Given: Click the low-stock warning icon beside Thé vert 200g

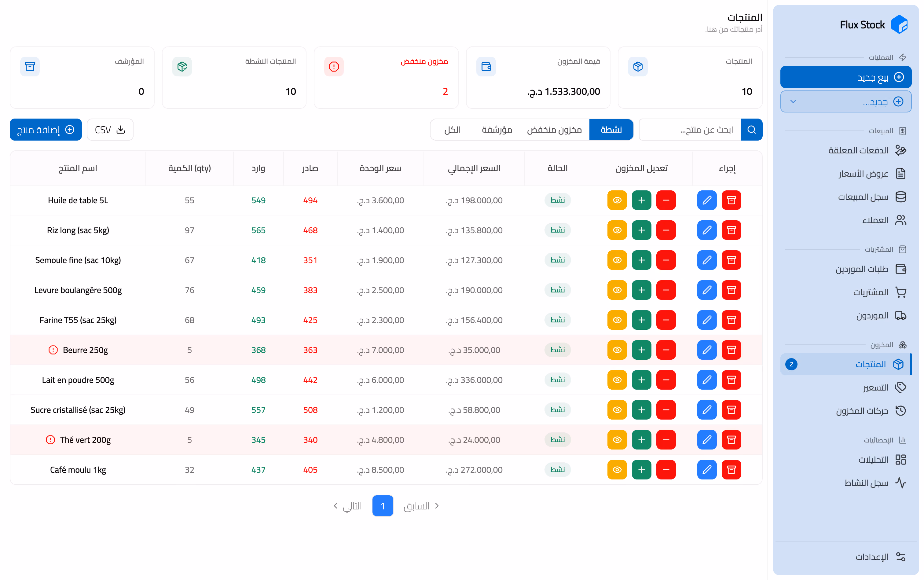Looking at the screenshot, I should [50, 440].
